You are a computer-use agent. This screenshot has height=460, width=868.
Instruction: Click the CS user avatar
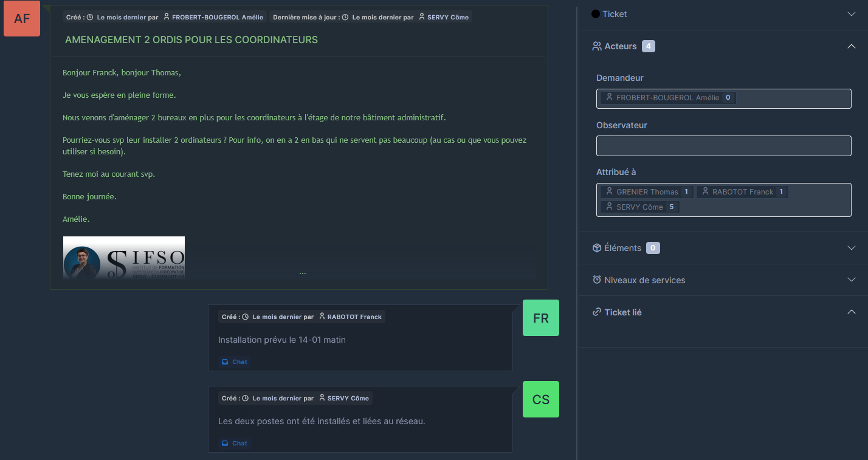[540, 399]
